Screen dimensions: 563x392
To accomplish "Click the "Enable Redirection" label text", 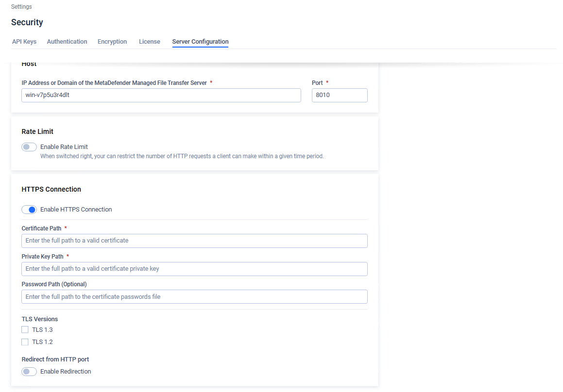I will point(66,372).
